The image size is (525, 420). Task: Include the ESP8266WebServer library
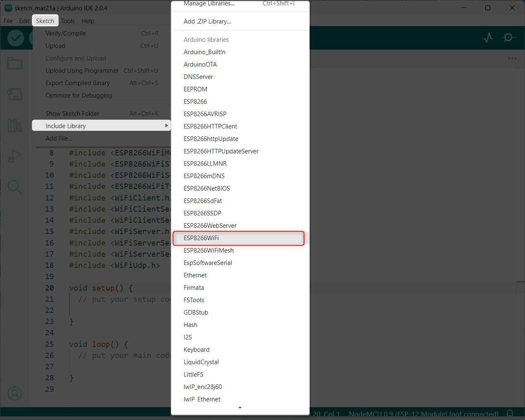(x=240, y=226)
